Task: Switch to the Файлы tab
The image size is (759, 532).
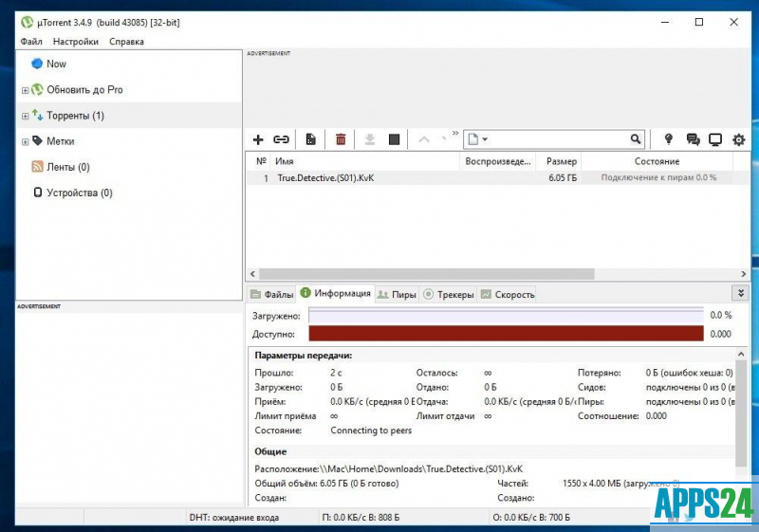Action: (x=272, y=294)
